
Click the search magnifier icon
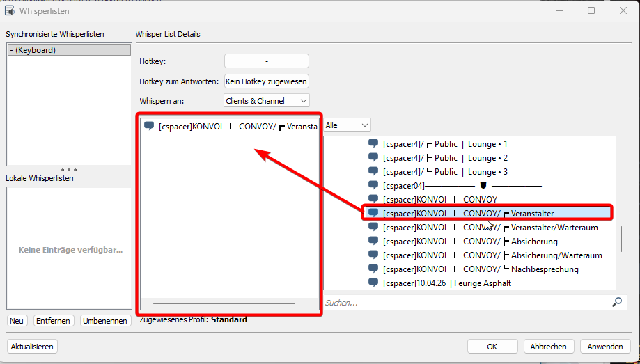click(x=616, y=302)
